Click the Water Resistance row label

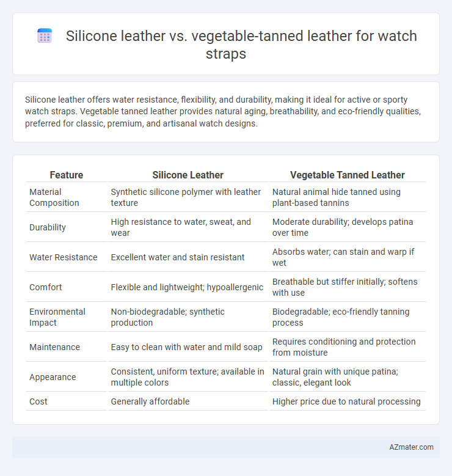[x=63, y=257]
